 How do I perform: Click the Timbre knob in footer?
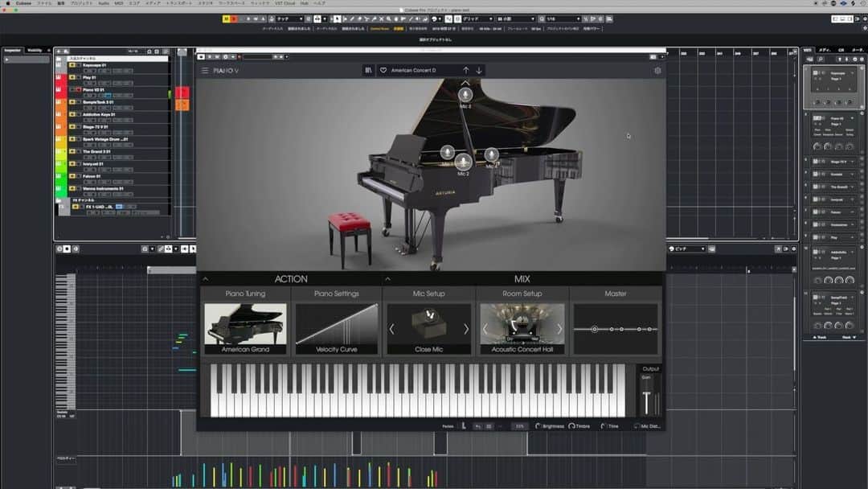[x=571, y=426]
